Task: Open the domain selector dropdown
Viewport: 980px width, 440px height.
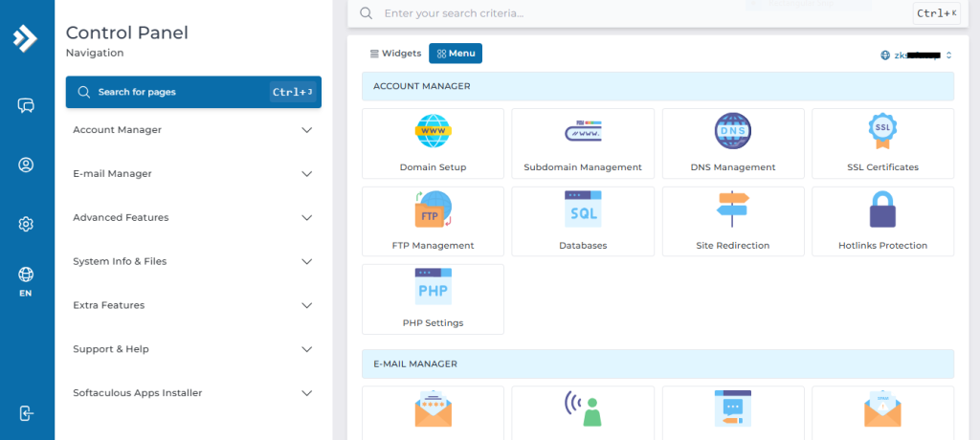Action: 916,55
